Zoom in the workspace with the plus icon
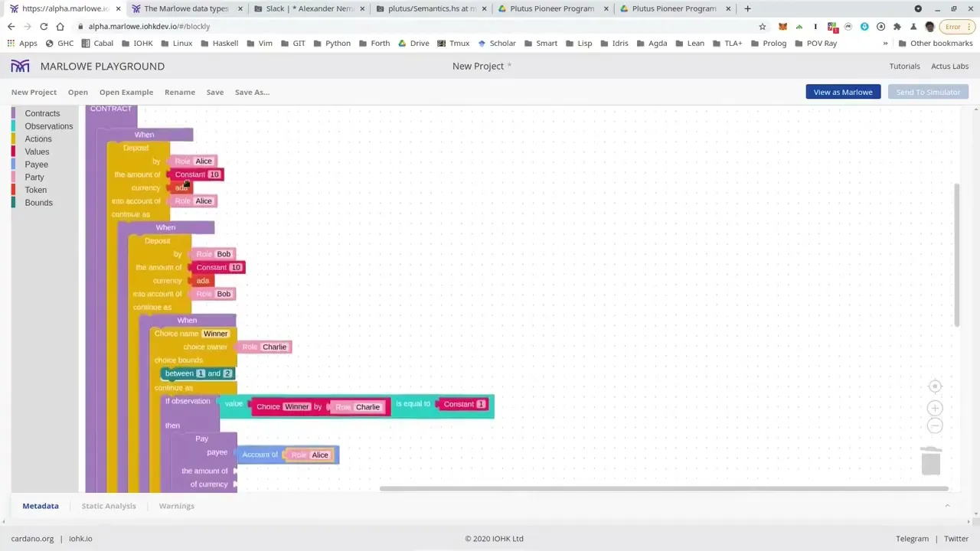 point(935,408)
